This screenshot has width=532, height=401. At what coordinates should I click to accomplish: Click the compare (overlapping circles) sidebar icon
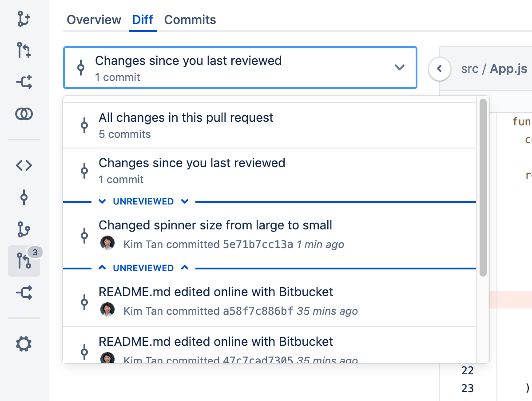24,114
